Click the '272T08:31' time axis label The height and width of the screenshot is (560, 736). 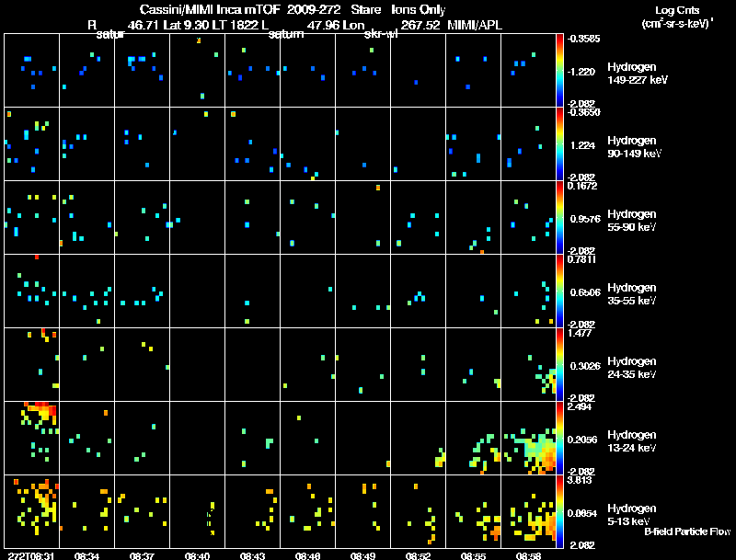[x=31, y=555]
